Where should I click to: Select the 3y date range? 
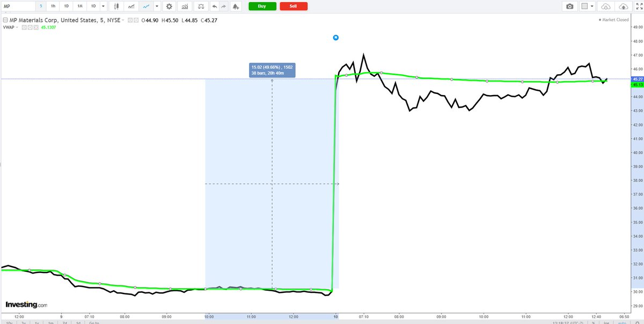24,322
